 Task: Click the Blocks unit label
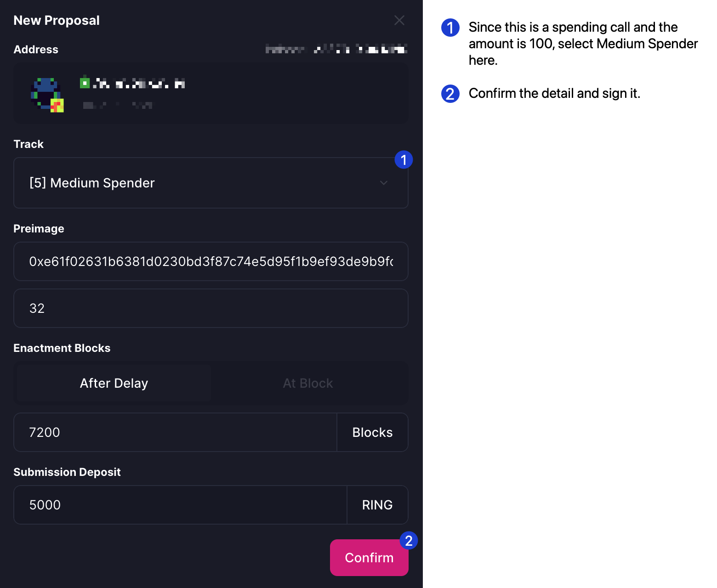(x=372, y=432)
